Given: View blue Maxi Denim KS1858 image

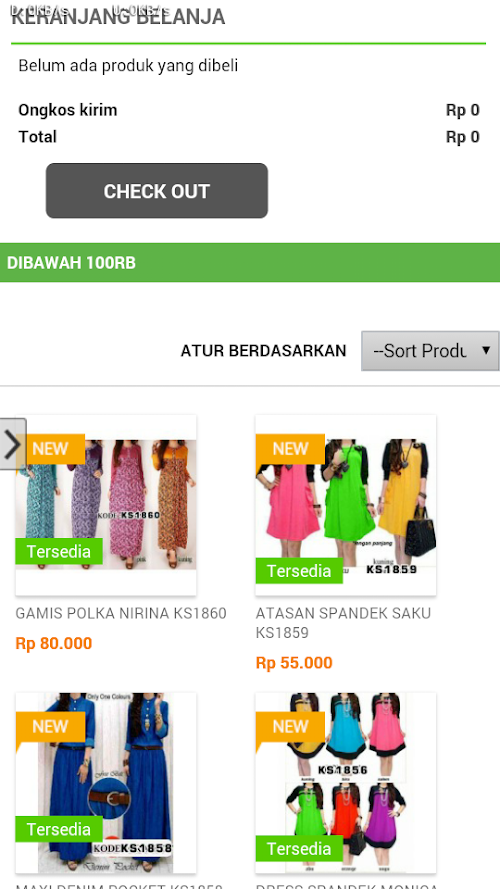Looking at the screenshot, I should point(106,783).
